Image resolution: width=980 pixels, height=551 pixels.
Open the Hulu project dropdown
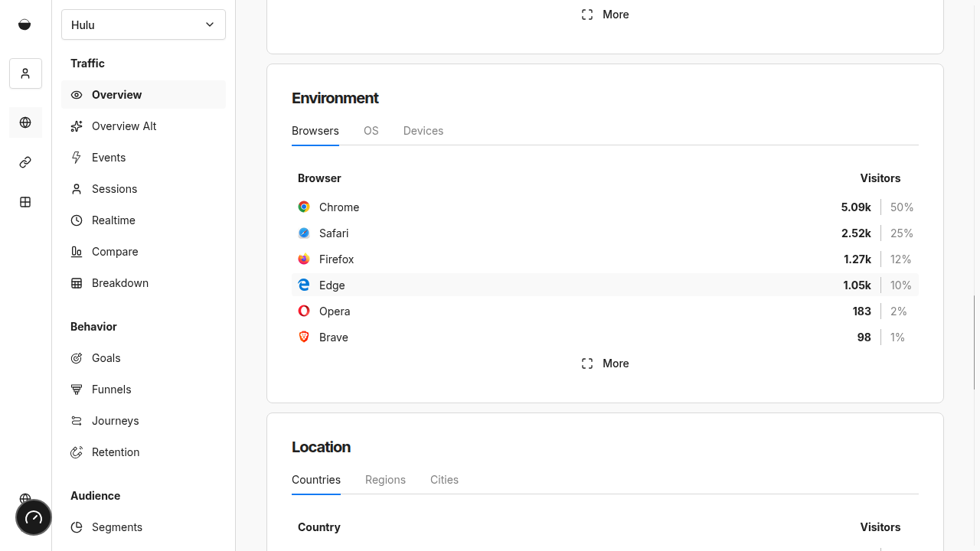(x=143, y=24)
